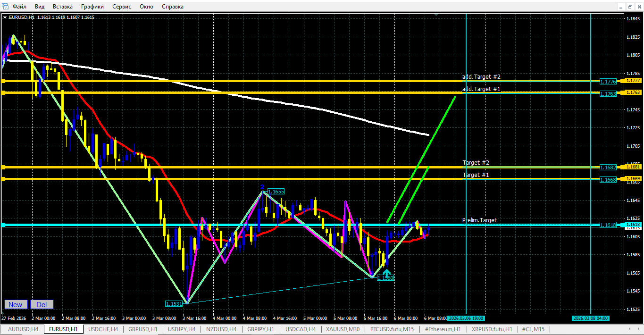Click the Del button on chart

click(x=42, y=304)
